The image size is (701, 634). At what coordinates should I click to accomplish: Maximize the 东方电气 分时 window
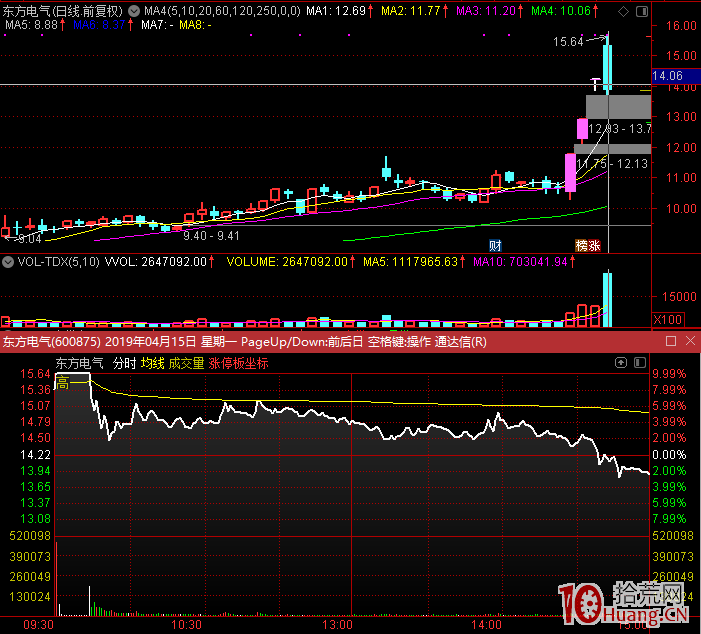[x=671, y=341]
